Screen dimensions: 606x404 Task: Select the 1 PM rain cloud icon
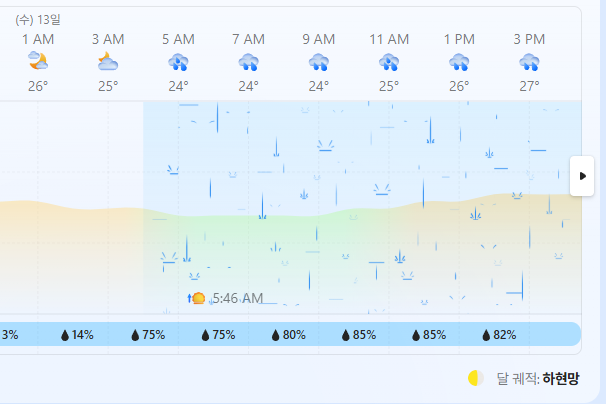click(x=459, y=62)
